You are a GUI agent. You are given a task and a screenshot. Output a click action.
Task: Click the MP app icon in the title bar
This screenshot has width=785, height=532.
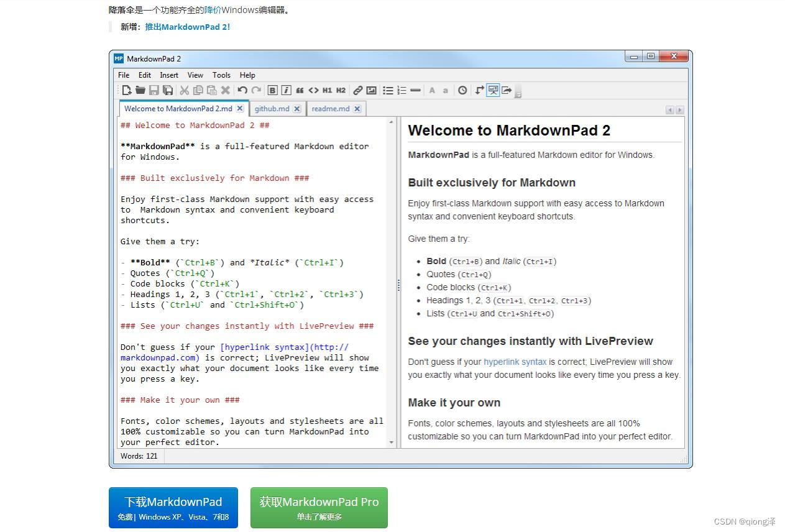click(x=119, y=58)
